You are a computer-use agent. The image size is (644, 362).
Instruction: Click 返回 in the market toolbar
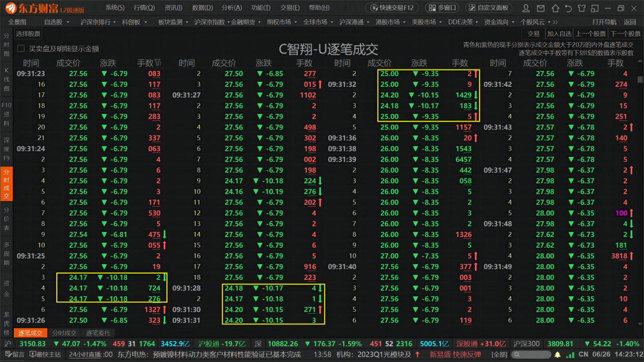tap(630, 22)
